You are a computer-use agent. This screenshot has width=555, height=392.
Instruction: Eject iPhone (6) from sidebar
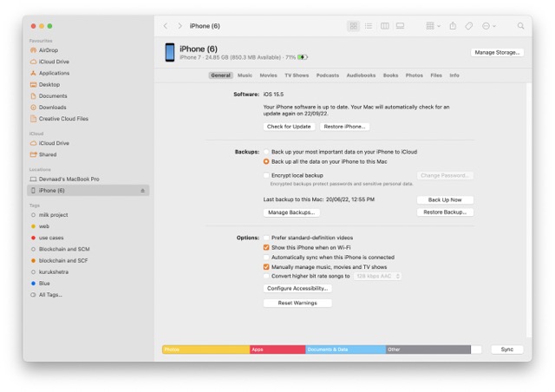click(x=142, y=191)
